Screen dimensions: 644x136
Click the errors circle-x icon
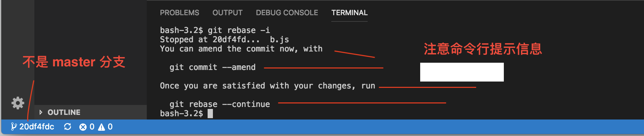coord(83,127)
